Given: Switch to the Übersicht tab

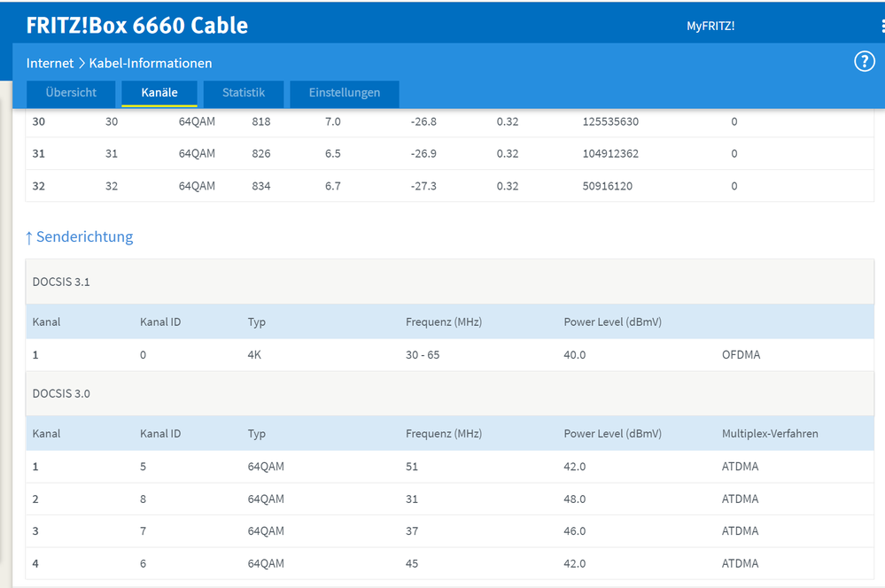Looking at the screenshot, I should [71, 93].
